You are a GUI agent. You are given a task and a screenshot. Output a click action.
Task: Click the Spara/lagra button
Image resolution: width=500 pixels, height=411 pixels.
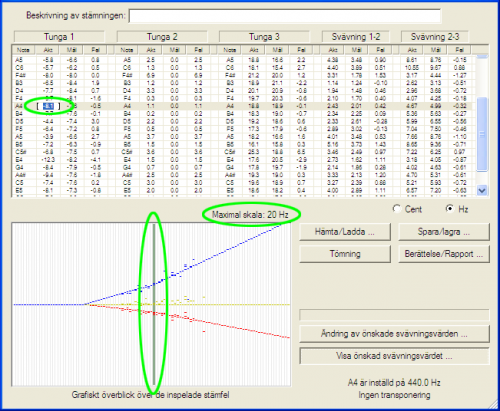pyautogui.click(x=444, y=232)
